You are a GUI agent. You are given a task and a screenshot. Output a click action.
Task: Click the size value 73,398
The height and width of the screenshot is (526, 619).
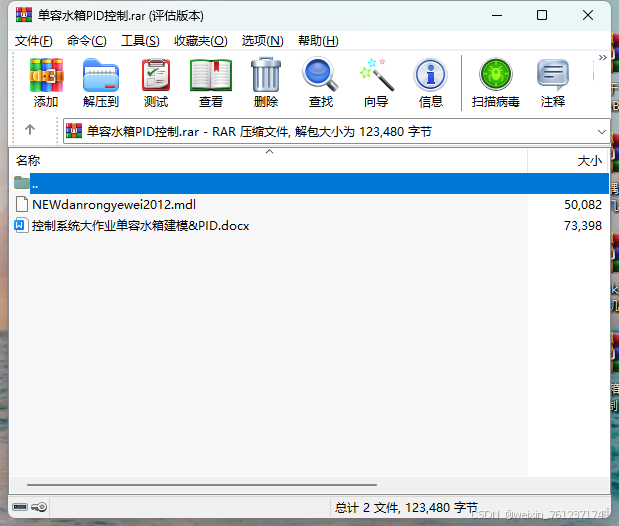click(x=583, y=226)
